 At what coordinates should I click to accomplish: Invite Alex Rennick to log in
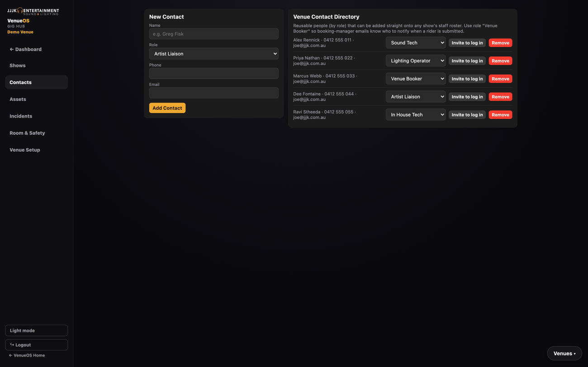point(467,43)
